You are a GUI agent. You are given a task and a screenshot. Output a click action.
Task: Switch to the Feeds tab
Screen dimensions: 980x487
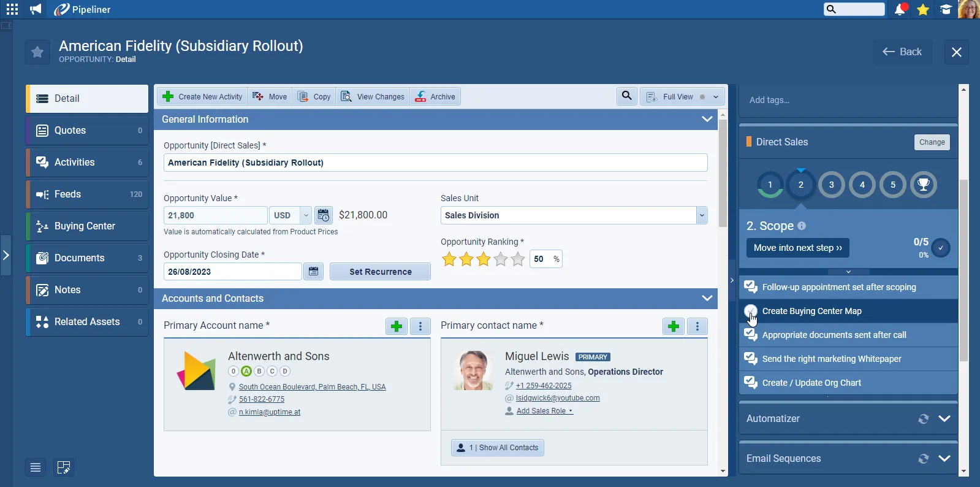click(x=87, y=194)
